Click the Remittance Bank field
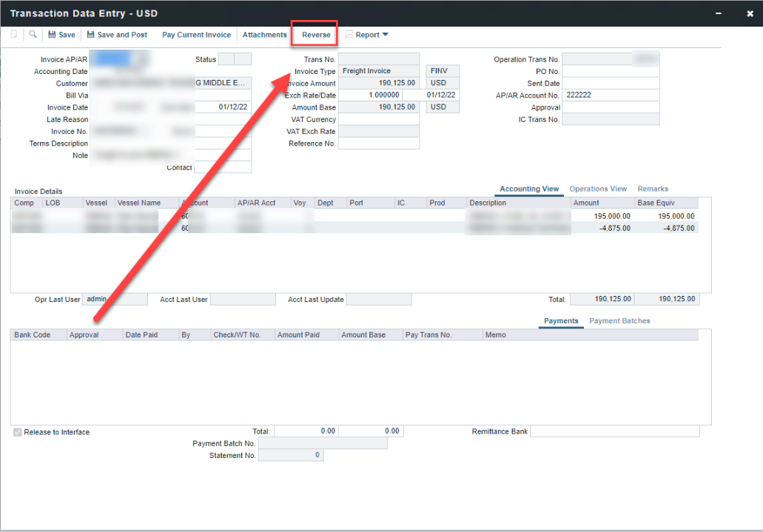Viewport: 763px width, 532px height. pyautogui.click(x=614, y=431)
